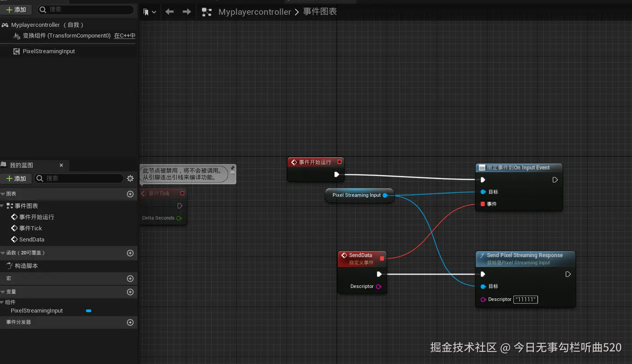This screenshot has width=632, height=364.
Task: Click the SendData red delegate output pin
Action: point(382,258)
